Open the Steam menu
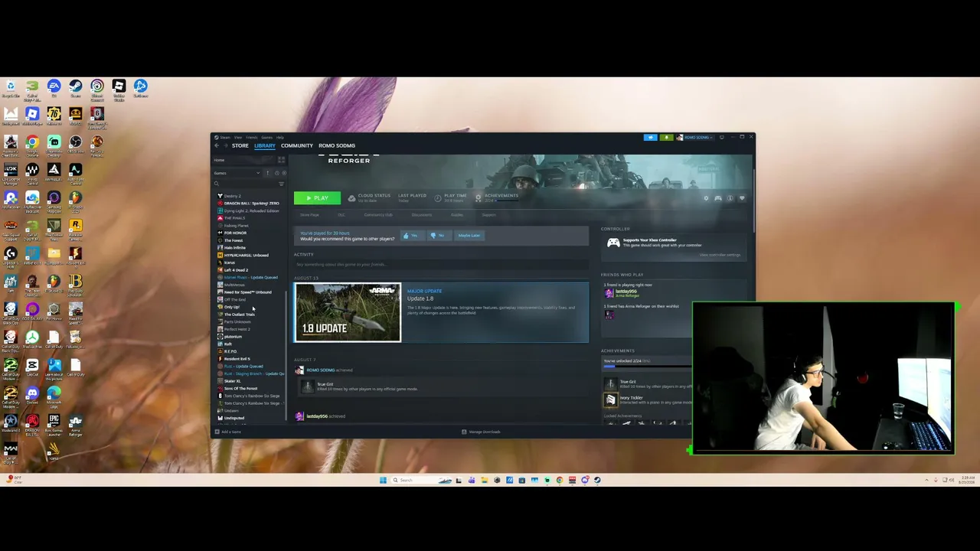 (x=224, y=138)
